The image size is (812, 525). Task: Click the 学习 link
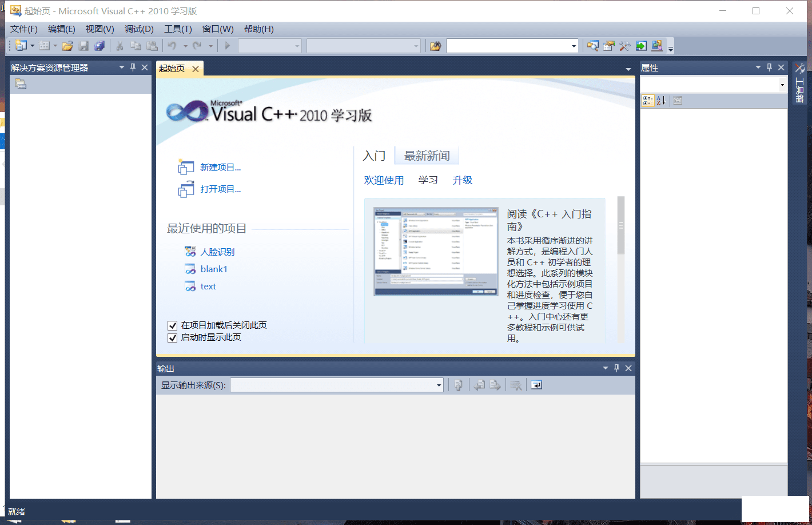[x=428, y=180]
